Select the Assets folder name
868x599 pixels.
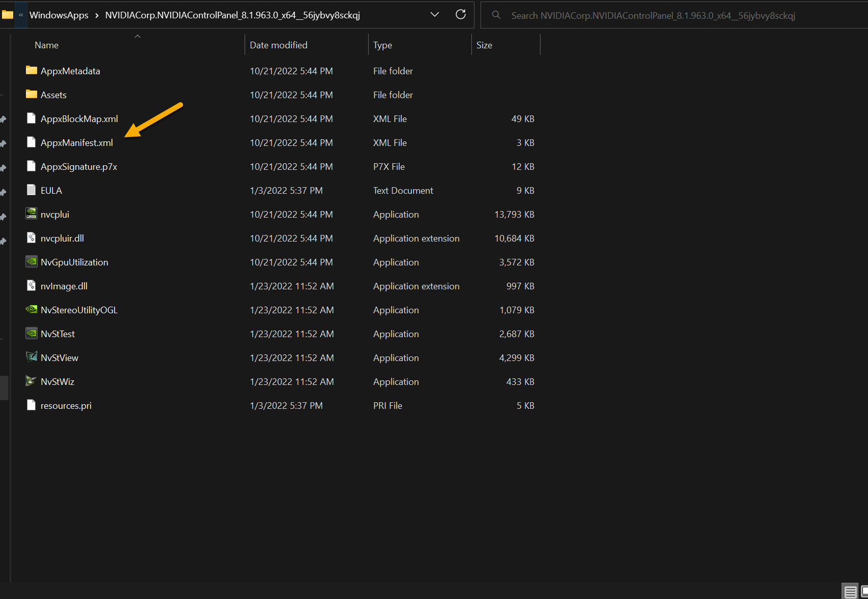coord(53,95)
